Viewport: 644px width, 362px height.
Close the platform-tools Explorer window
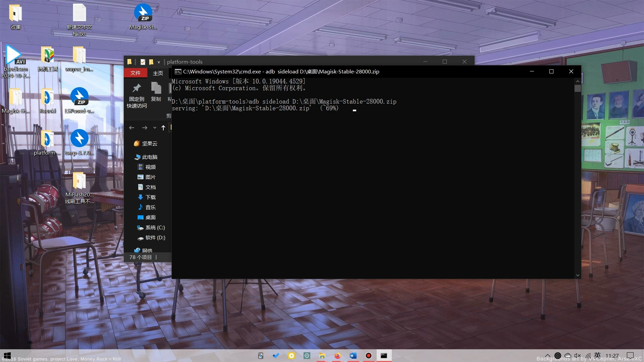(465, 62)
